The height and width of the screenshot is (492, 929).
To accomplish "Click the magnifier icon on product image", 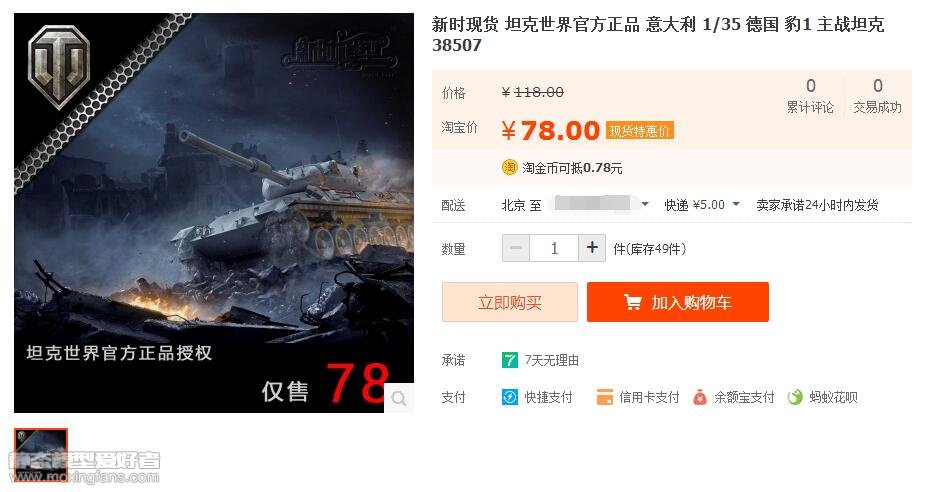I will click(399, 398).
